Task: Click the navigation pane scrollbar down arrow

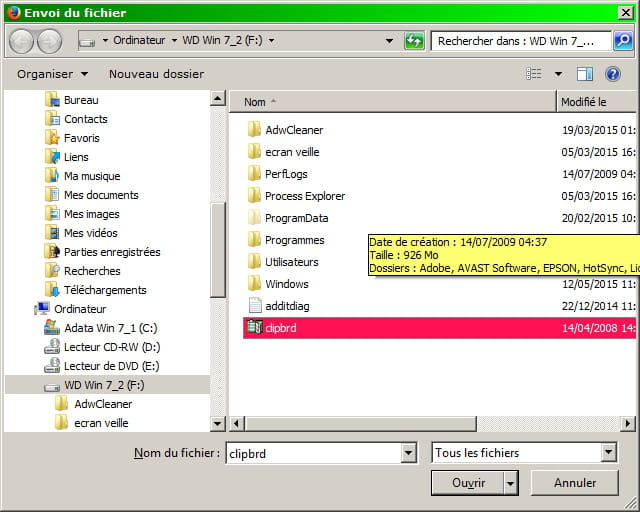Action: pyautogui.click(x=217, y=424)
